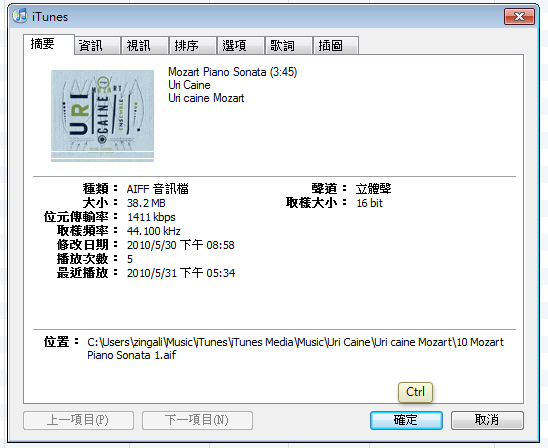Viewport: 548px width, 448px height.
Task: Select the 排序 tab
Action: (x=193, y=45)
